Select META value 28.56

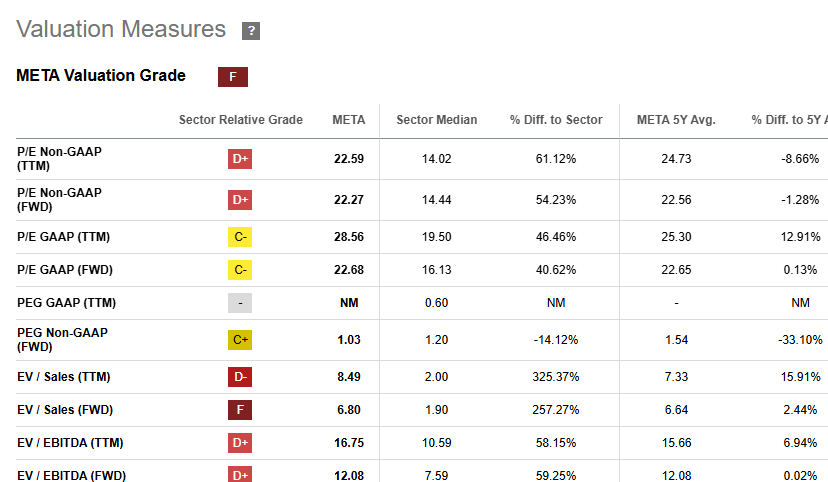[349, 237]
